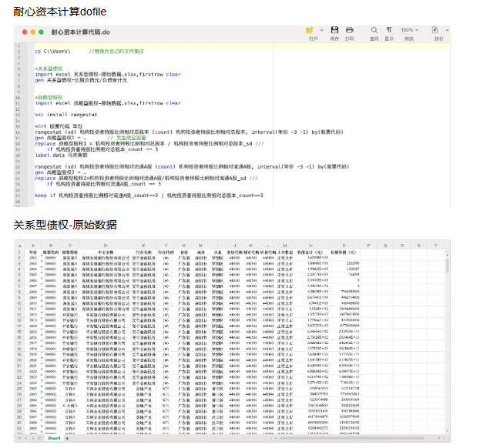Click the window title 耐心资本计算代码.do
Viewport: 480px width, 448px height.
coord(80,32)
